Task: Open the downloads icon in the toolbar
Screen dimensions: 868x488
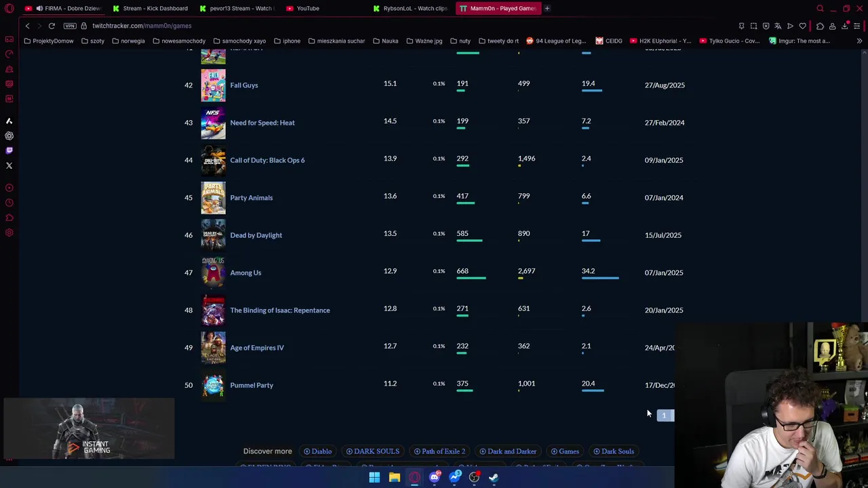Action: tap(845, 26)
